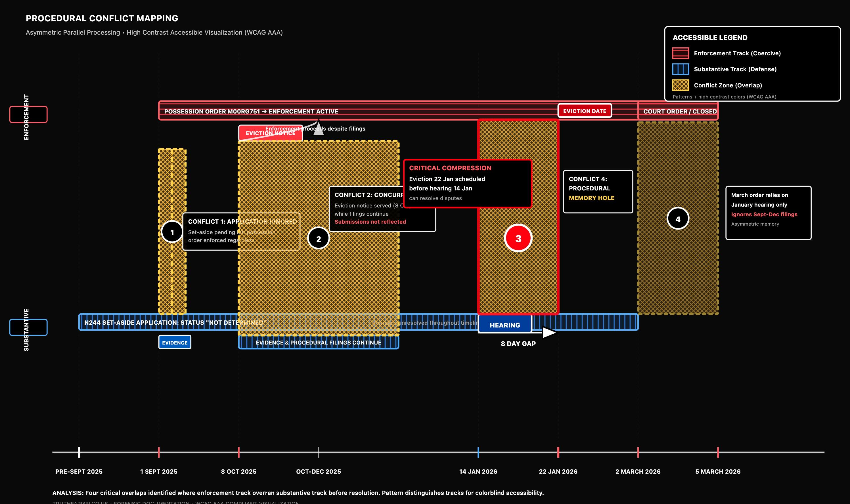Select the red conflict marker number 3
Image resolution: width=850 pixels, height=504 pixels.
click(518, 238)
